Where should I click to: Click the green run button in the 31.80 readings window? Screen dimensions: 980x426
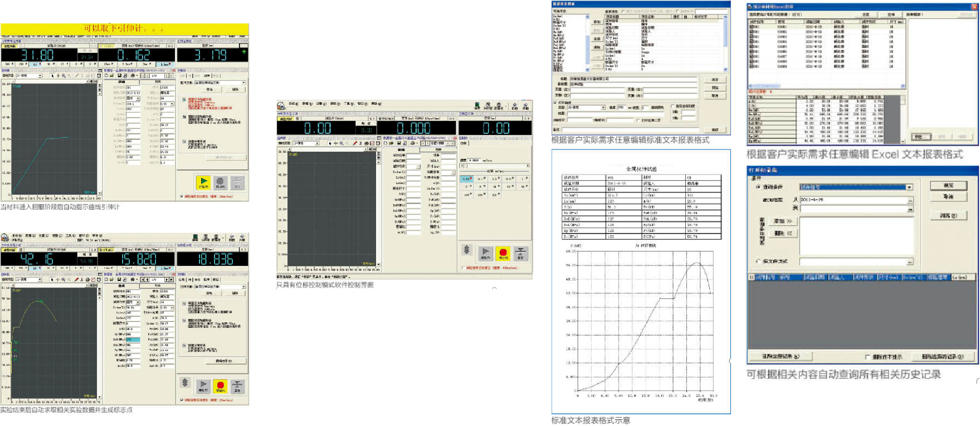coord(203,182)
